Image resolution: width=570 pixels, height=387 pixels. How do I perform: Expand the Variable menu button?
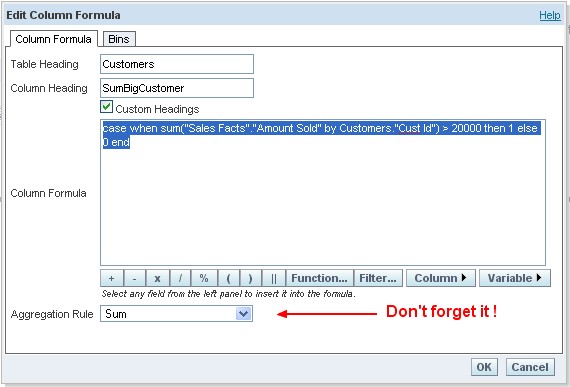point(515,278)
